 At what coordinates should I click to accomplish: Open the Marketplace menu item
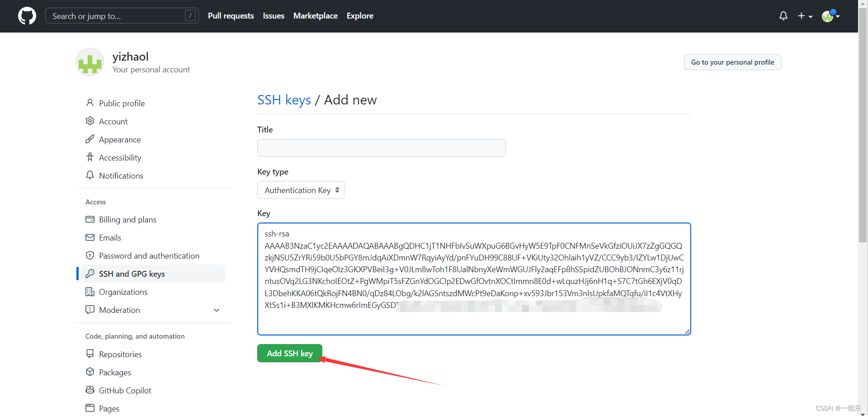(x=315, y=15)
